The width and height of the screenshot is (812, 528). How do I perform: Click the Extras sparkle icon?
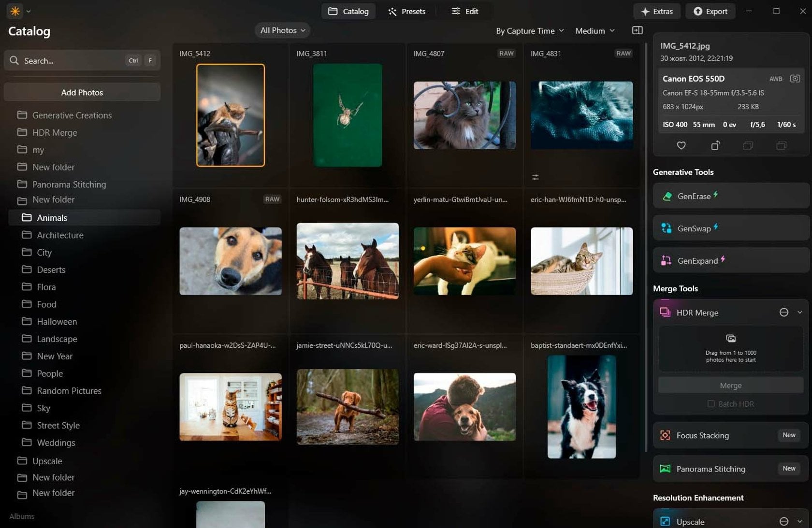(645, 11)
